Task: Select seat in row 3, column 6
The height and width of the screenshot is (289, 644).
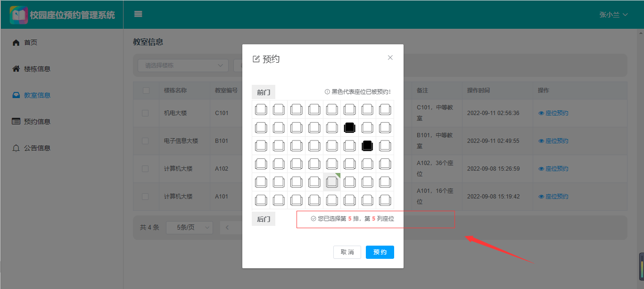Action: 349,146
